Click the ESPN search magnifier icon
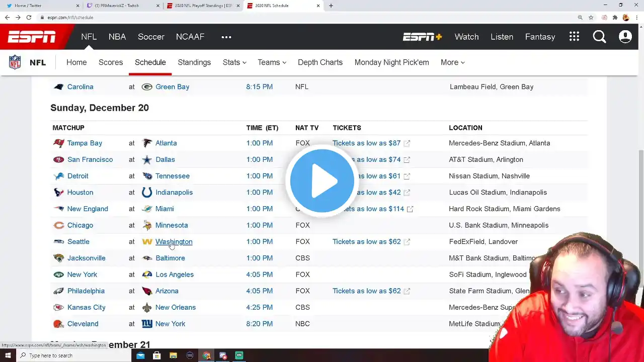 [599, 37]
